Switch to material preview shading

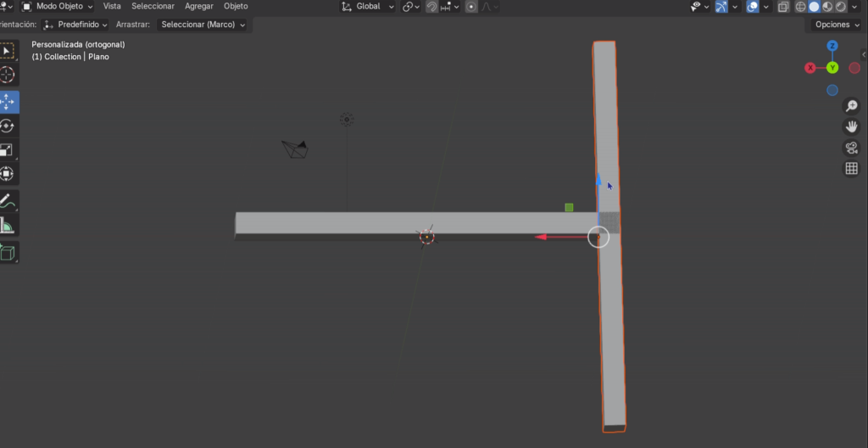827,7
